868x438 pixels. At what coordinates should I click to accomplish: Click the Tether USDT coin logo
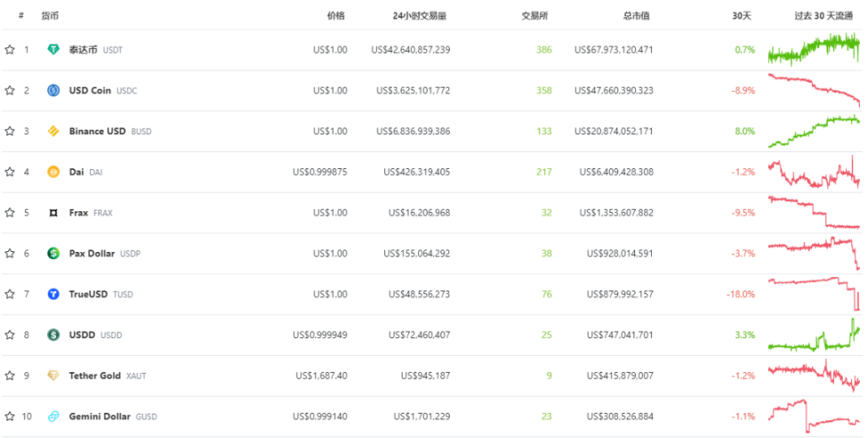(x=54, y=49)
